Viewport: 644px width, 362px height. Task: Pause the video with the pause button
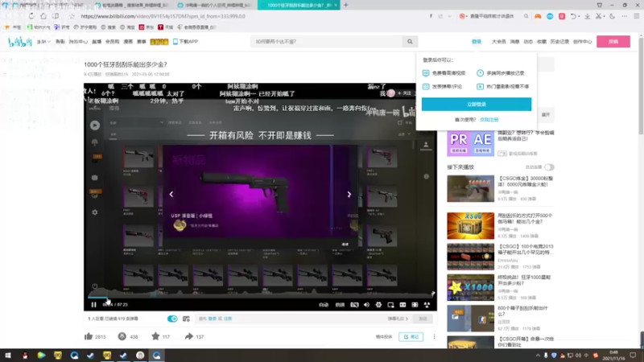click(x=93, y=305)
